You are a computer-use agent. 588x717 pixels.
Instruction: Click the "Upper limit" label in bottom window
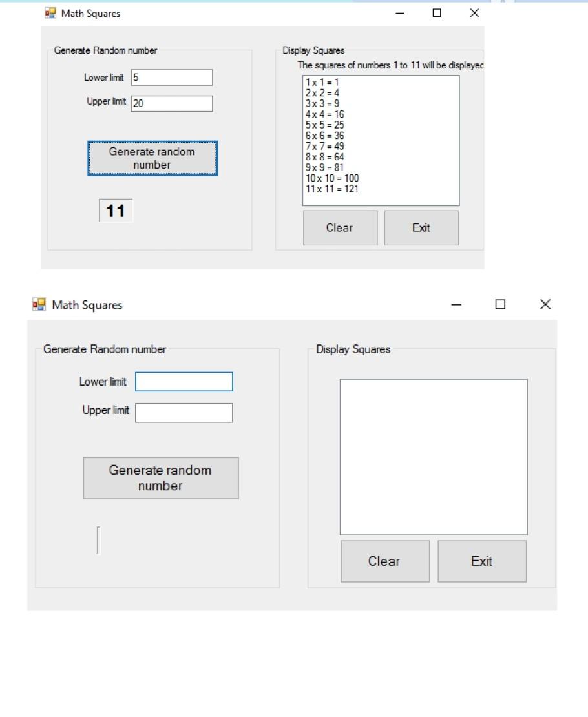tap(106, 410)
